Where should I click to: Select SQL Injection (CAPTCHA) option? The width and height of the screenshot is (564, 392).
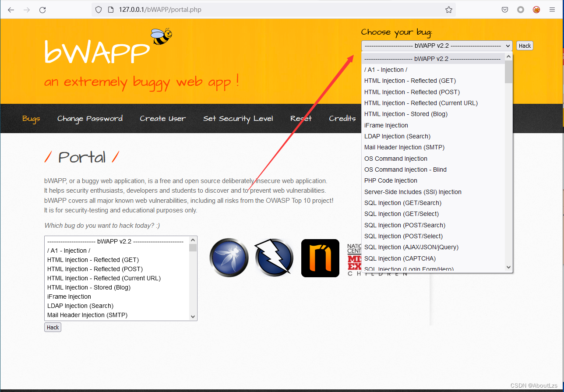click(433, 258)
